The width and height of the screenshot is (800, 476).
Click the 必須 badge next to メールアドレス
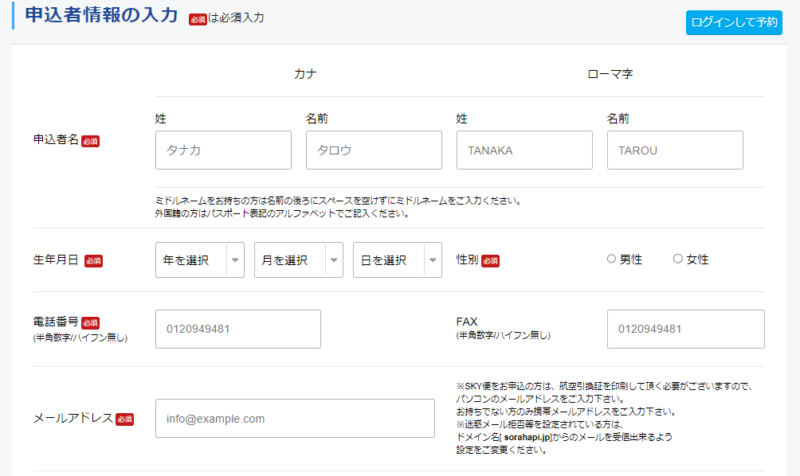(124, 419)
